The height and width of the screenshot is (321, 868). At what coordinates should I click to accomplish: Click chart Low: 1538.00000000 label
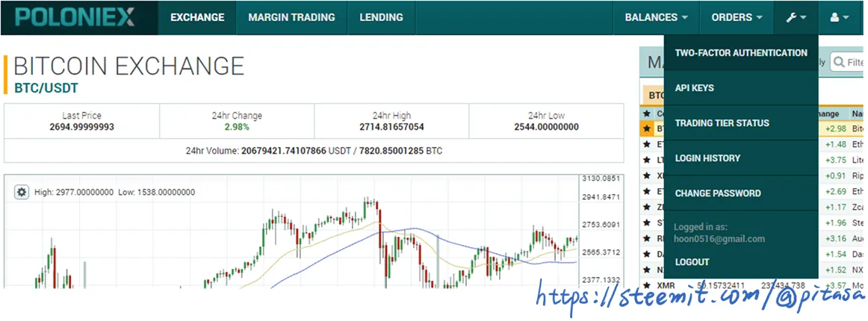point(157,192)
